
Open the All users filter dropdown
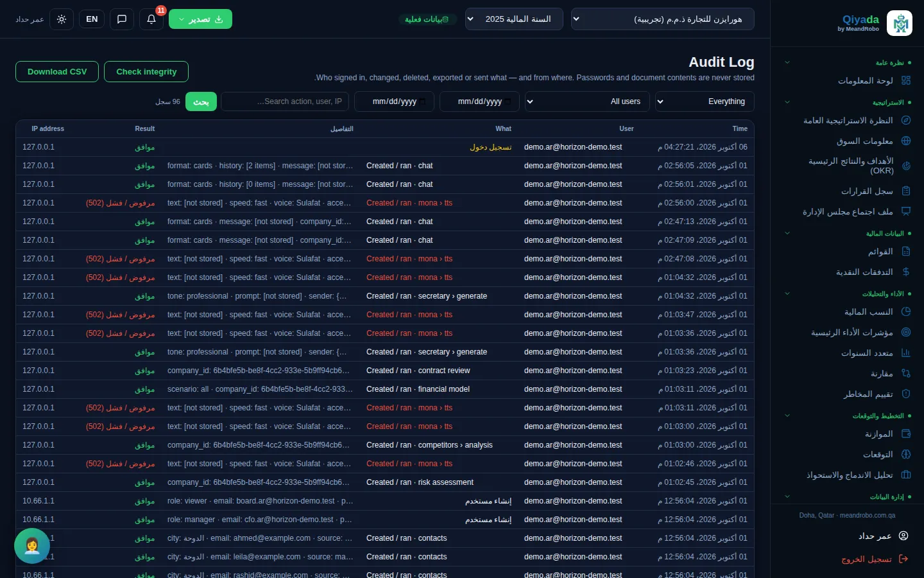click(587, 101)
